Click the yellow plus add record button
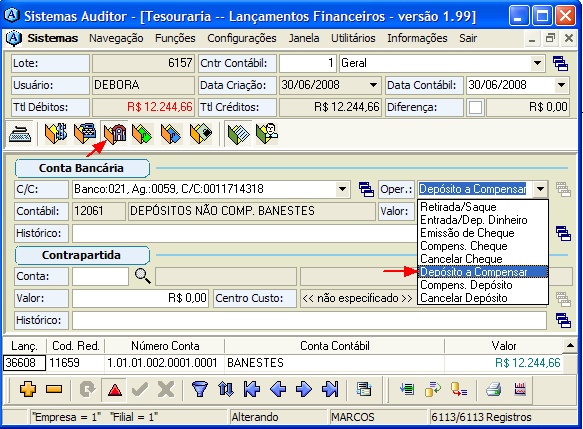Image resolution: width=583 pixels, height=429 pixels. [x=28, y=389]
